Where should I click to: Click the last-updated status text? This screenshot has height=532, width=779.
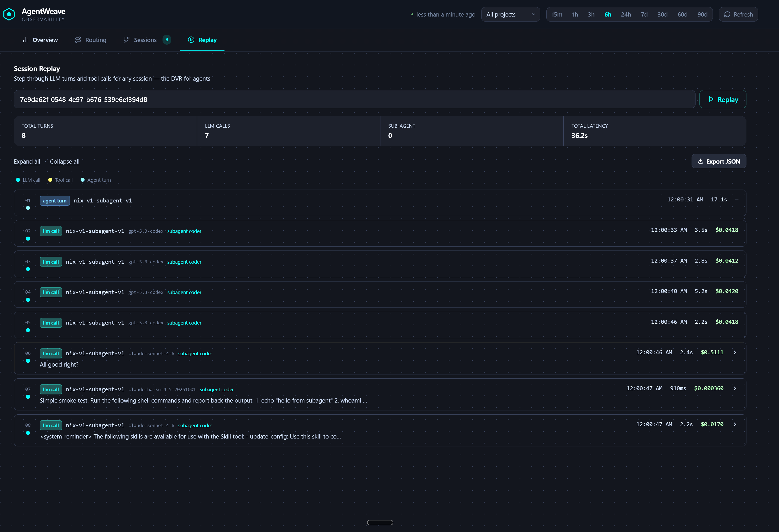coord(446,14)
